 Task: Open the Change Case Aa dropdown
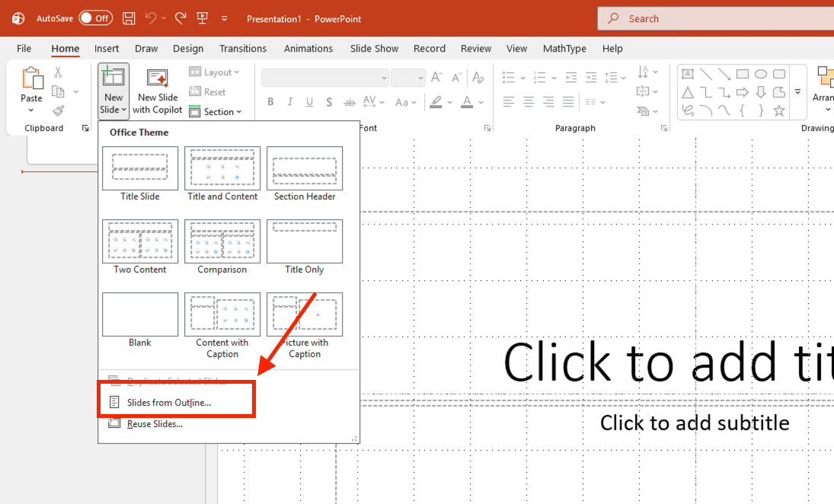(x=405, y=101)
